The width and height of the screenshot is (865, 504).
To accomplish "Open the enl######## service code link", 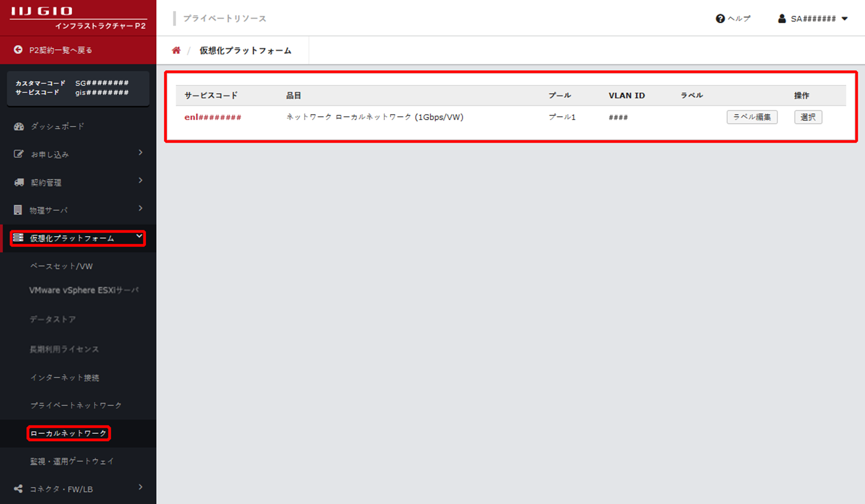I will (213, 117).
